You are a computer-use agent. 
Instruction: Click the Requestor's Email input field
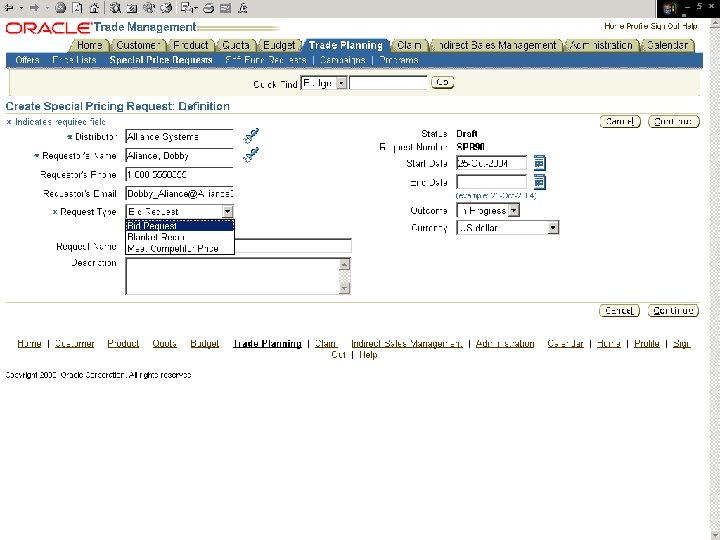click(x=180, y=193)
